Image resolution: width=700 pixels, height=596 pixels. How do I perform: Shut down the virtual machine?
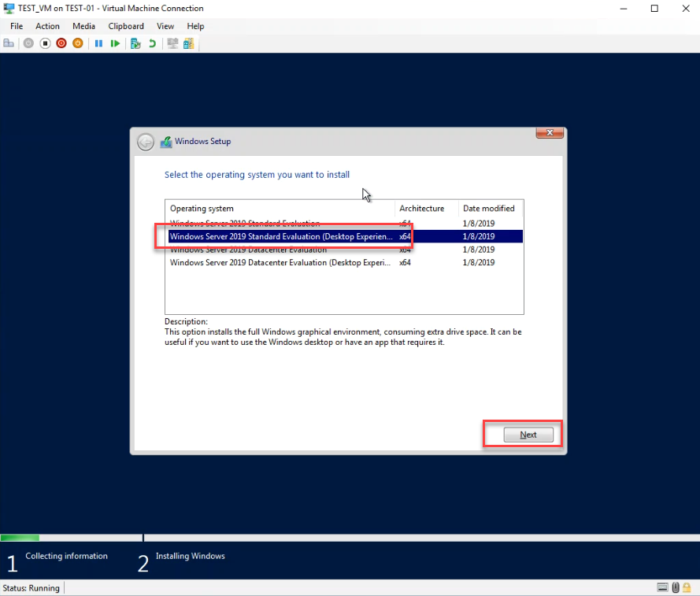[x=61, y=43]
